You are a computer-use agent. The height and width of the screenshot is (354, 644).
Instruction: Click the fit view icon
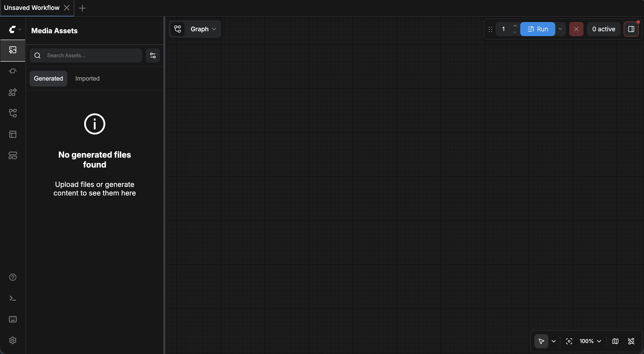(x=569, y=341)
